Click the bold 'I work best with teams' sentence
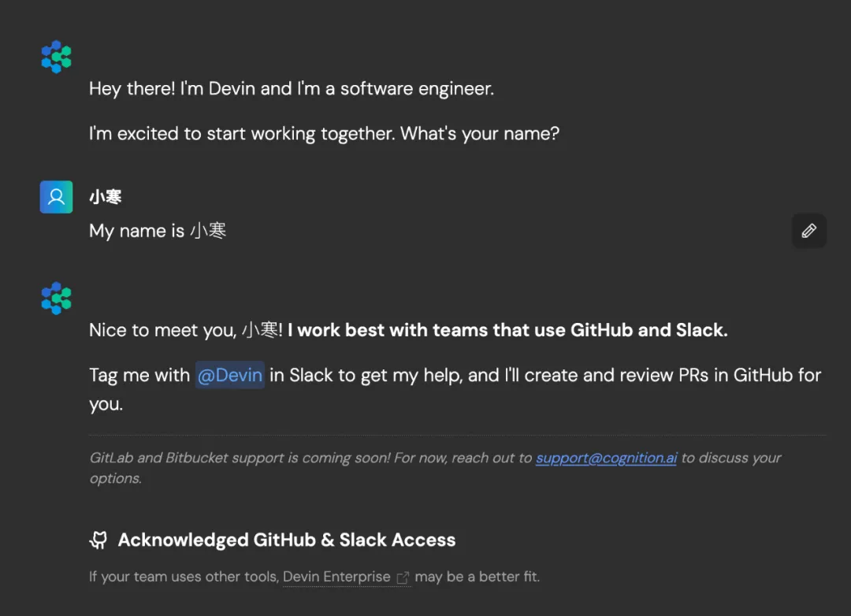Screen dimensions: 851x616 click(507, 330)
